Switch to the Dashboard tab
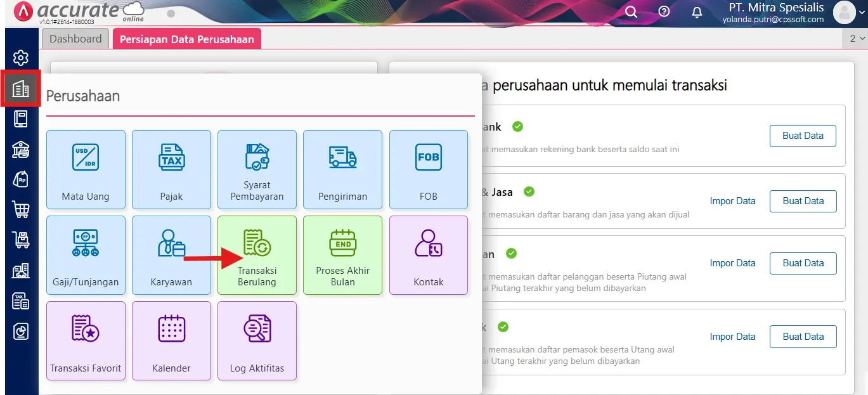Image resolution: width=868 pixels, height=395 pixels. point(75,38)
